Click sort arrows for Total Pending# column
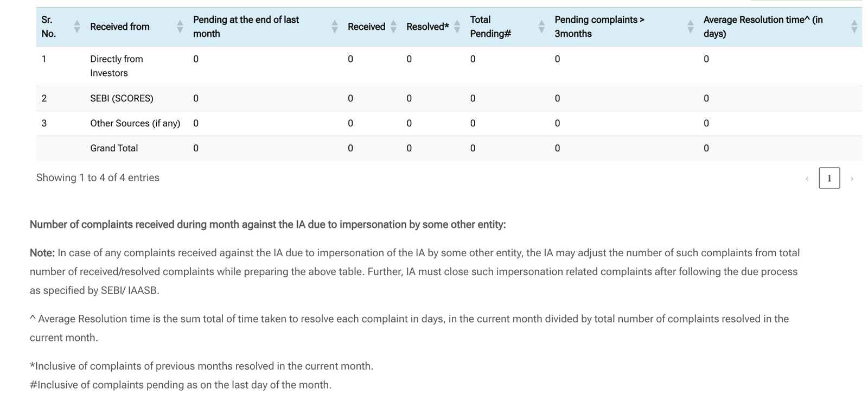868x419 pixels. coord(541,27)
